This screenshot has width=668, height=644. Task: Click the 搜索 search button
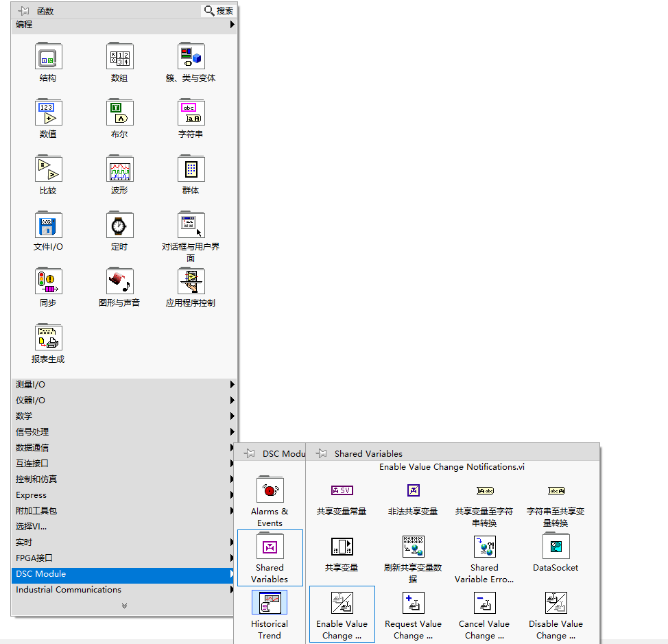tap(219, 11)
